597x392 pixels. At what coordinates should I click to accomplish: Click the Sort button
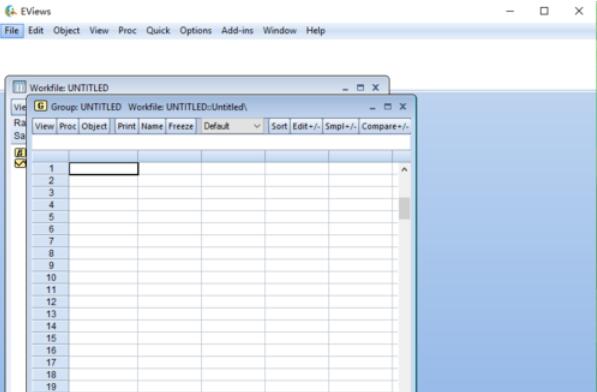pyautogui.click(x=279, y=126)
